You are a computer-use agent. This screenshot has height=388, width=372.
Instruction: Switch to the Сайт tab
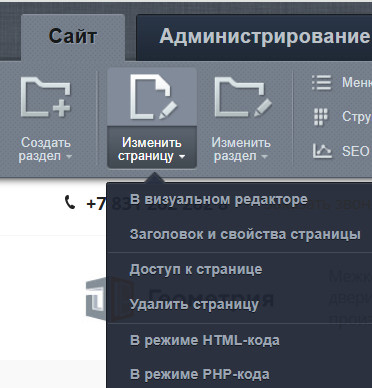tap(73, 37)
